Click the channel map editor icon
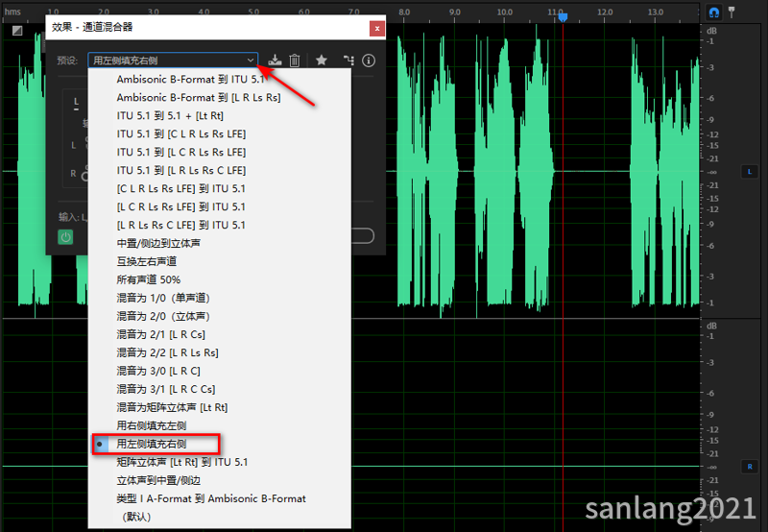768x532 pixels. click(348, 60)
